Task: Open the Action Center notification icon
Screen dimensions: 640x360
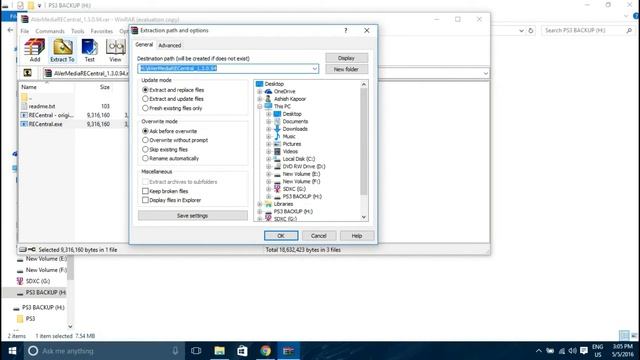Action: coord(584,351)
